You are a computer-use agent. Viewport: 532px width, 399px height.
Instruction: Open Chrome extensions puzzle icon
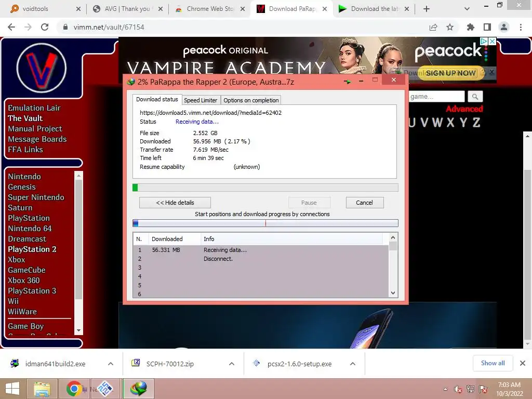pyautogui.click(x=471, y=27)
